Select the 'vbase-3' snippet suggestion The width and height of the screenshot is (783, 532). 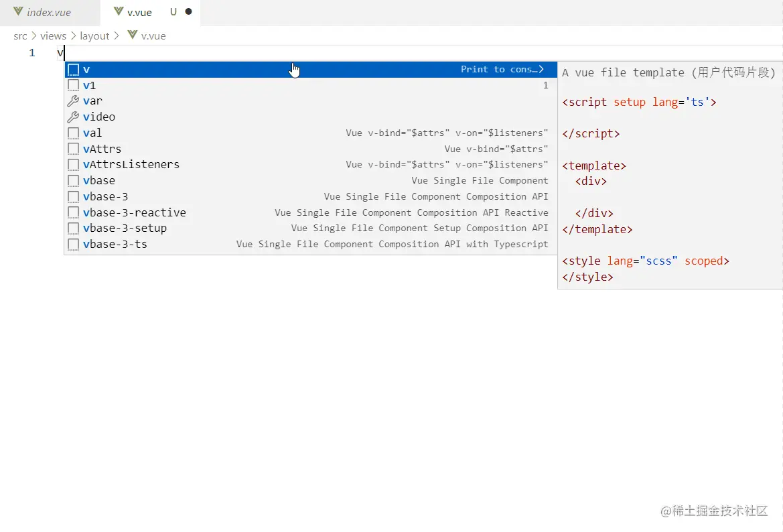(x=311, y=196)
